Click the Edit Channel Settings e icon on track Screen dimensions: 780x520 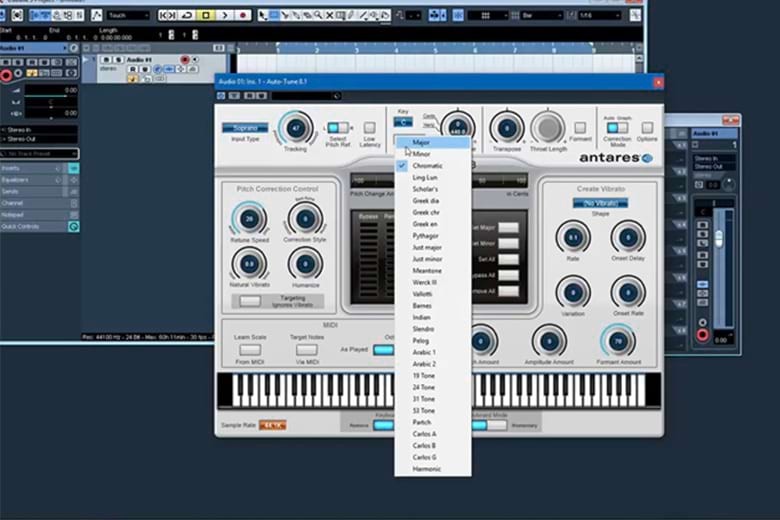[x=158, y=69]
